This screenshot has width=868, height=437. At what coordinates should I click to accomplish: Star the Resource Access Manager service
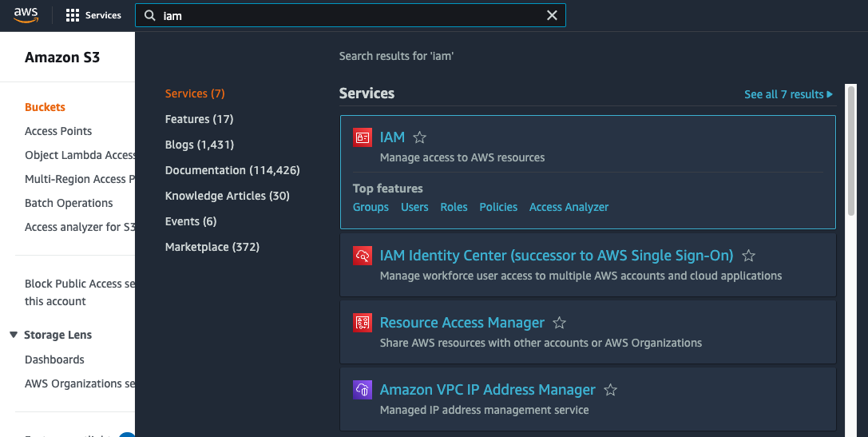click(x=560, y=322)
